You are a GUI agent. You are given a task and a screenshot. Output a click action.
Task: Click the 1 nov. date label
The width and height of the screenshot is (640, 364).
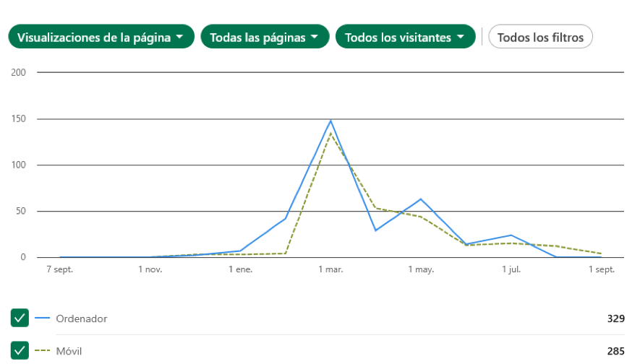coord(150,269)
